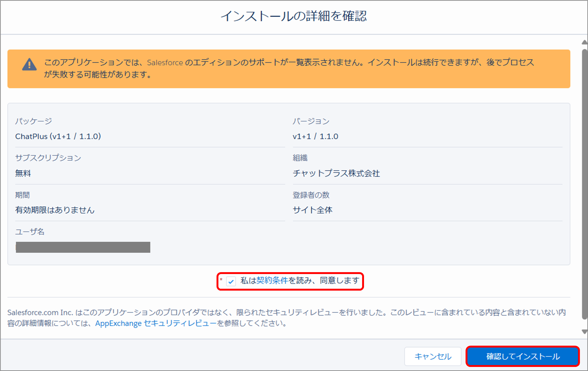The width and height of the screenshot is (588, 371).
Task: Select the サイト全体 value
Action: [312, 210]
